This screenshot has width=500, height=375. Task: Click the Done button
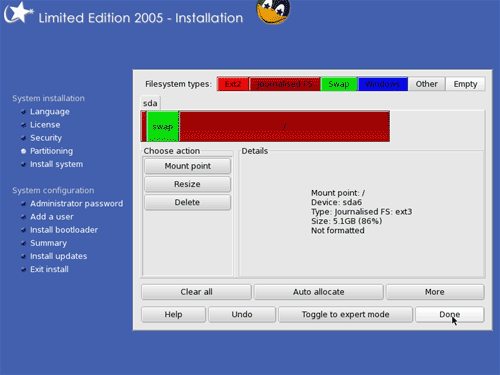coord(450,315)
